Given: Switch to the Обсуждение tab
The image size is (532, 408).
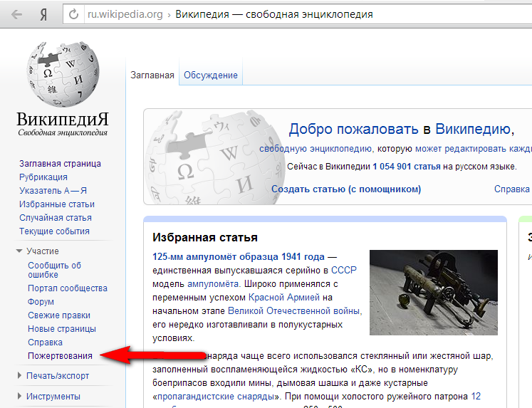Looking at the screenshot, I should click(x=211, y=75).
